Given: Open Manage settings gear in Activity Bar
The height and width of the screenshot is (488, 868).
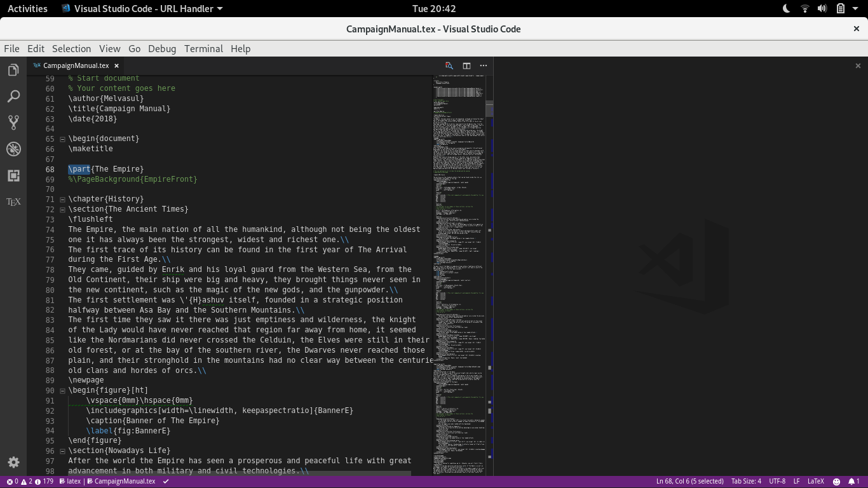Looking at the screenshot, I should coord(13,463).
